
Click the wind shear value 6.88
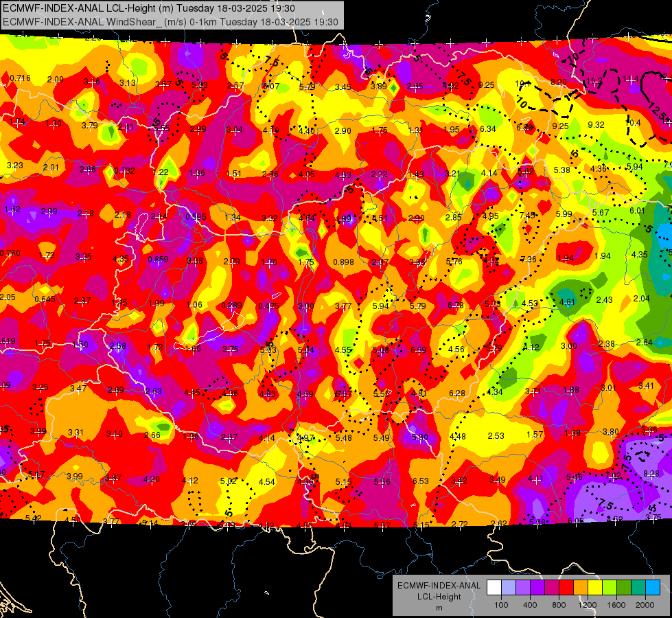point(524,127)
